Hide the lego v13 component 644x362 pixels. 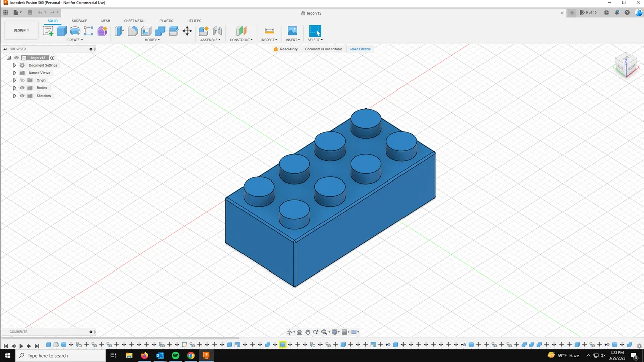point(16,58)
